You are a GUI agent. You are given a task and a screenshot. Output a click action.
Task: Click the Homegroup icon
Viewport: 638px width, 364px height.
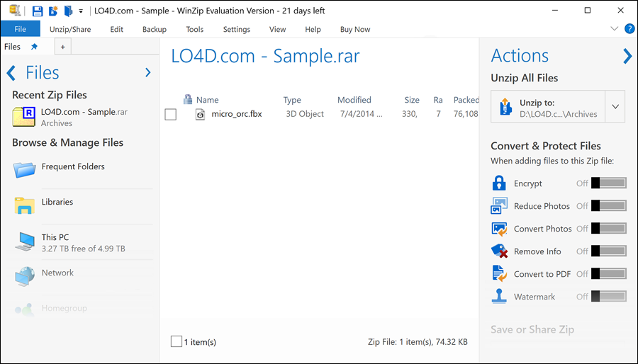tap(24, 310)
